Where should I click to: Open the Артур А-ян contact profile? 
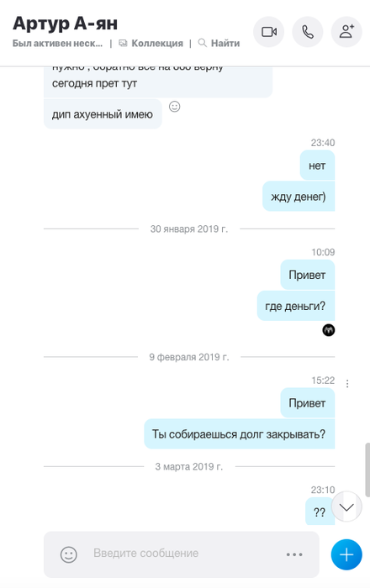(x=66, y=24)
